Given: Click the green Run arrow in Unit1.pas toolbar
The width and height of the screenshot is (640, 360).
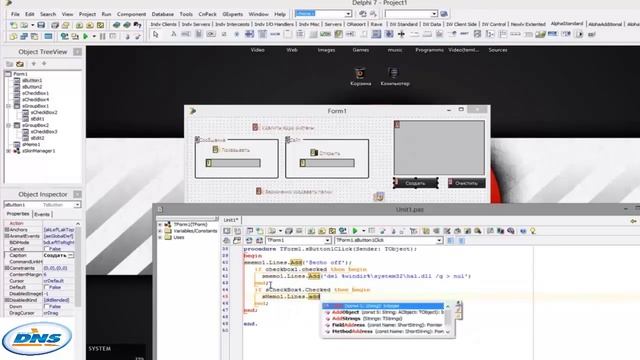Looking at the screenshot, I should tap(355, 231).
